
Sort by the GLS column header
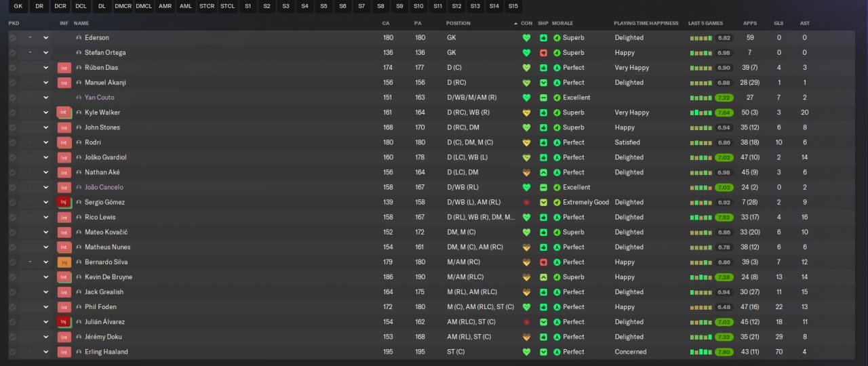(778, 23)
